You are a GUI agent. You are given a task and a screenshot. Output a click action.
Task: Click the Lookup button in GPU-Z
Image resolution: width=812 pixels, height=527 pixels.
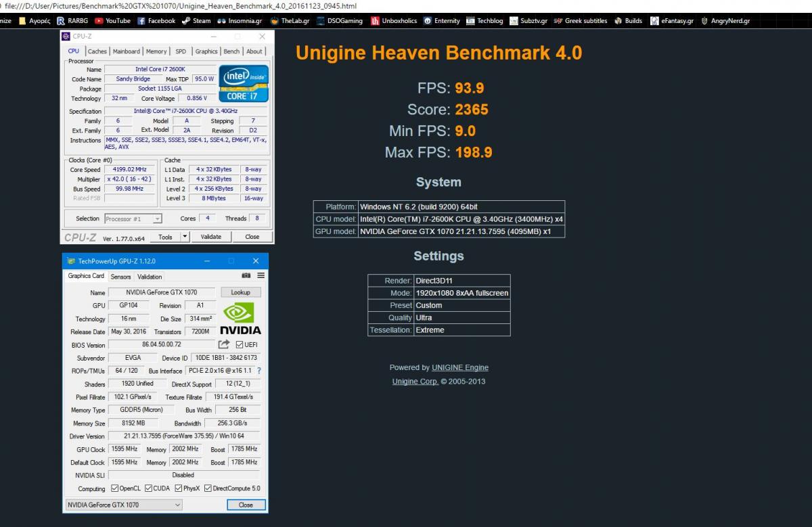[240, 292]
